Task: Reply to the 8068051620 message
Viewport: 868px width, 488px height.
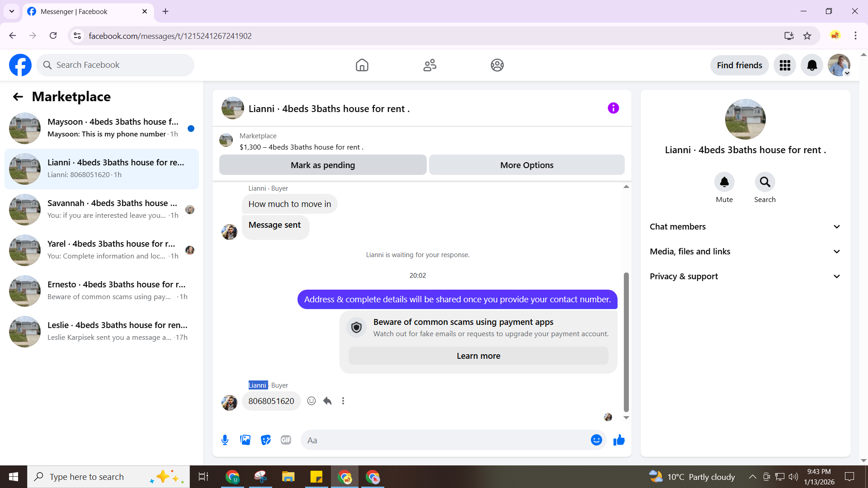Action: point(327,401)
